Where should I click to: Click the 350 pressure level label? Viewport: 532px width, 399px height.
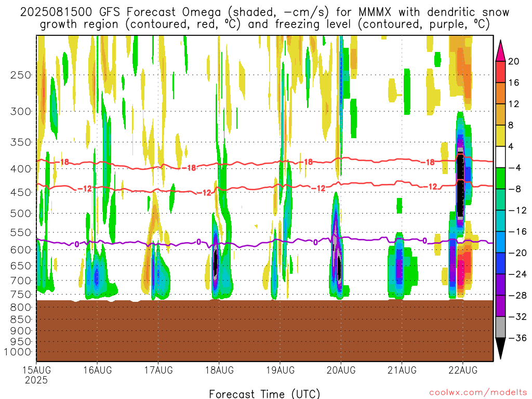pos(21,142)
